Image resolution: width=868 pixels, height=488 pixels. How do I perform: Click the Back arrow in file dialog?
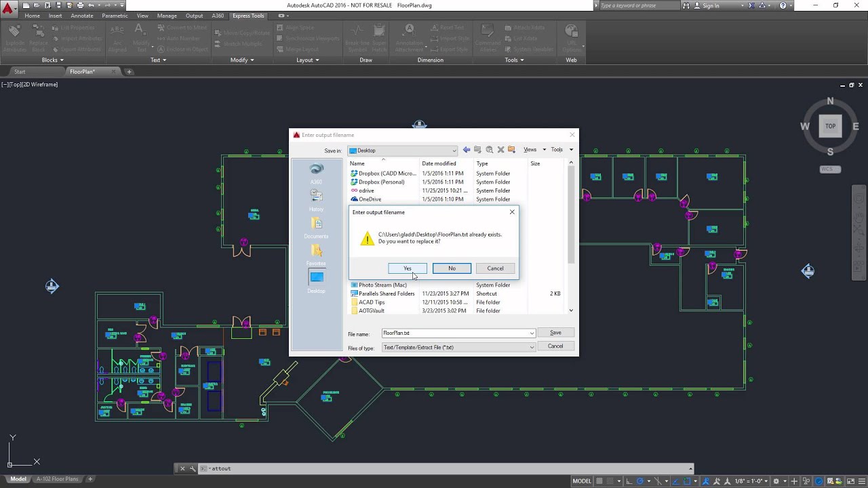(x=467, y=150)
